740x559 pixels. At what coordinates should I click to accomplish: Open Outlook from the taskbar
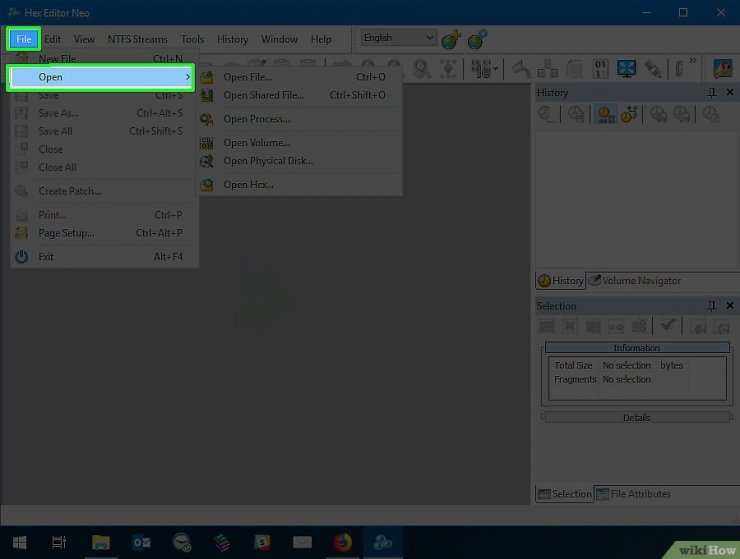coord(141,542)
